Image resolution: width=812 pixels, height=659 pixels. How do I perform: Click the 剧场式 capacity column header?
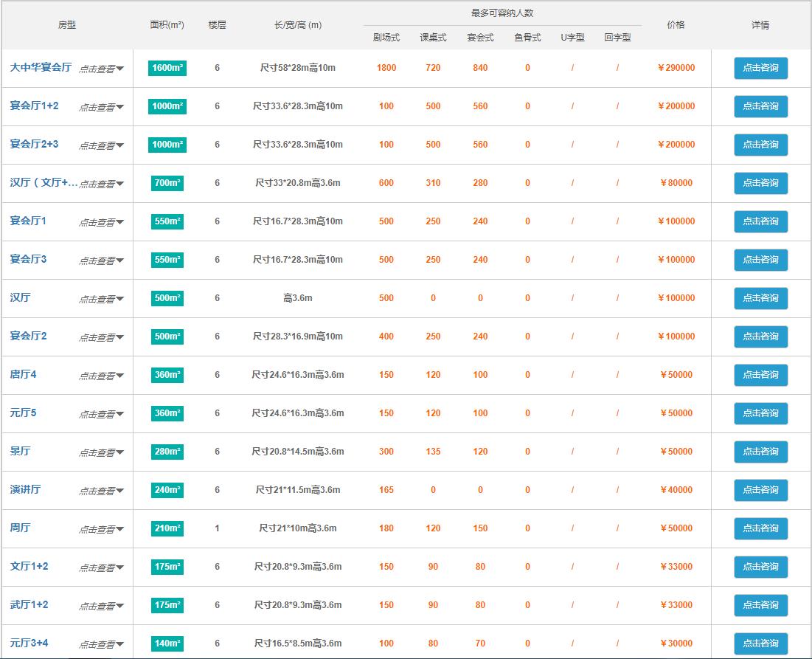(x=386, y=38)
